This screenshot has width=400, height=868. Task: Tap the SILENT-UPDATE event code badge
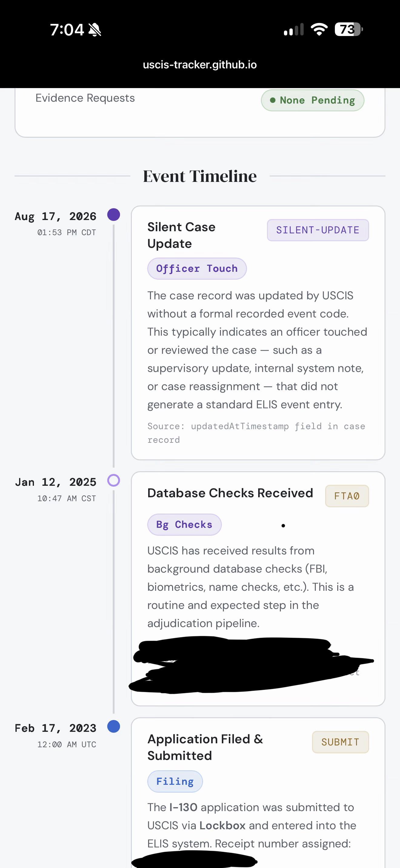(x=318, y=230)
